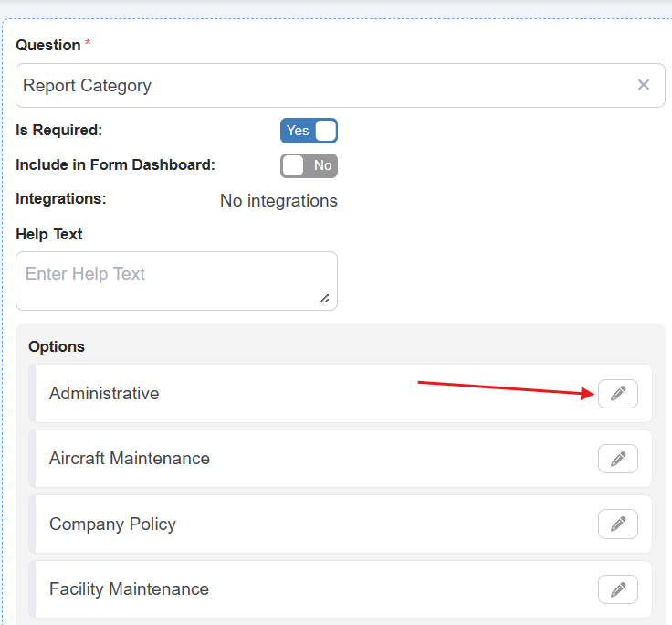Enable Include in Form Dashboard toggle
Image resolution: width=672 pixels, height=625 pixels.
[309, 165]
